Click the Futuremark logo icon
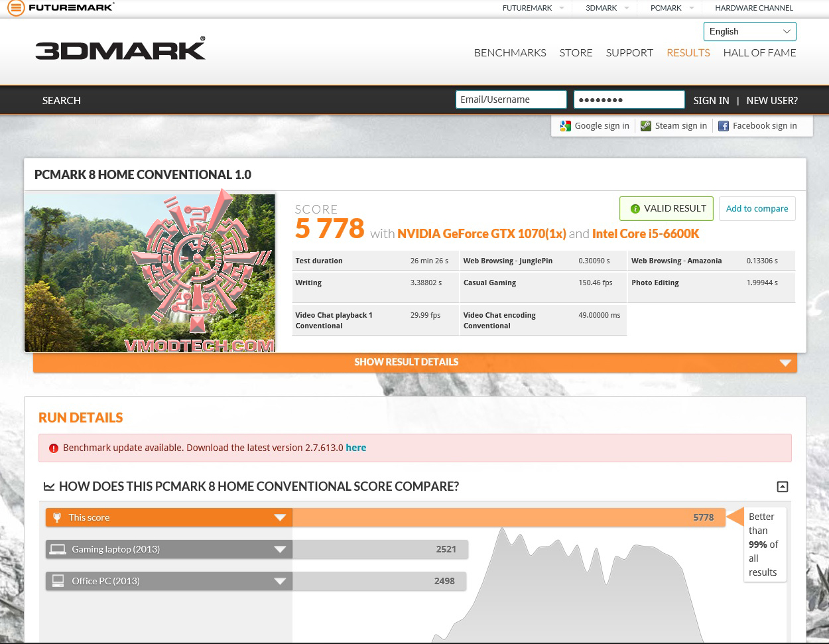The image size is (829, 644). pyautogui.click(x=17, y=9)
